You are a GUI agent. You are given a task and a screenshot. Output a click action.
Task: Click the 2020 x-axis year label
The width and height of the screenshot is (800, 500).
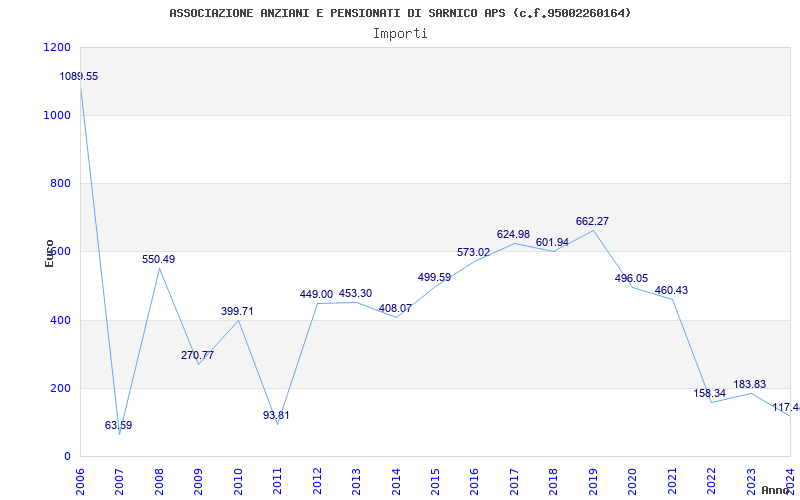click(x=633, y=482)
